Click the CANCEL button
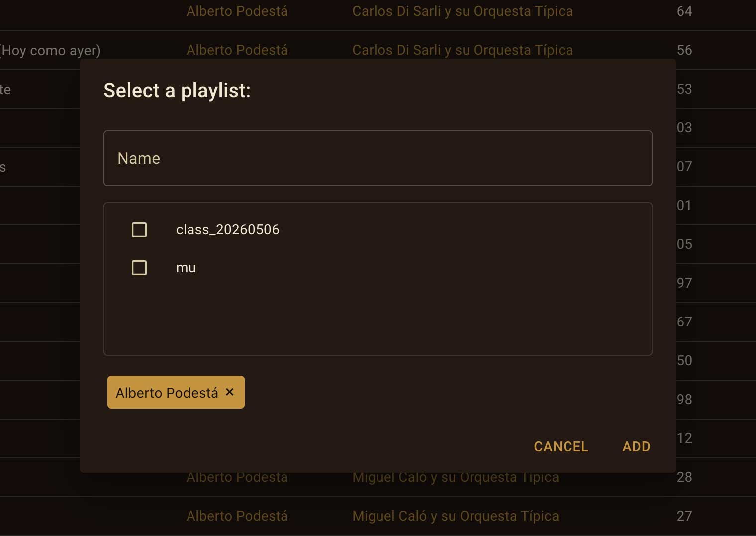The height and width of the screenshot is (536, 756). (x=561, y=447)
